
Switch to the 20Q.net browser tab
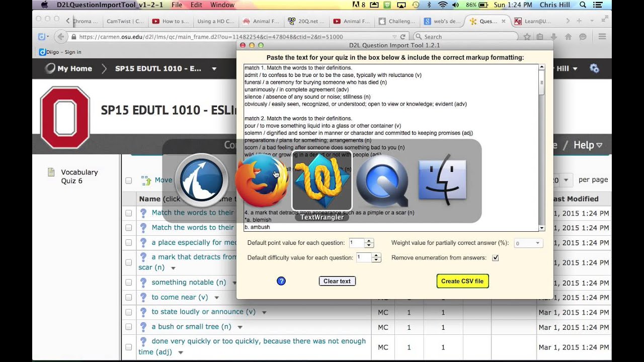(x=306, y=21)
